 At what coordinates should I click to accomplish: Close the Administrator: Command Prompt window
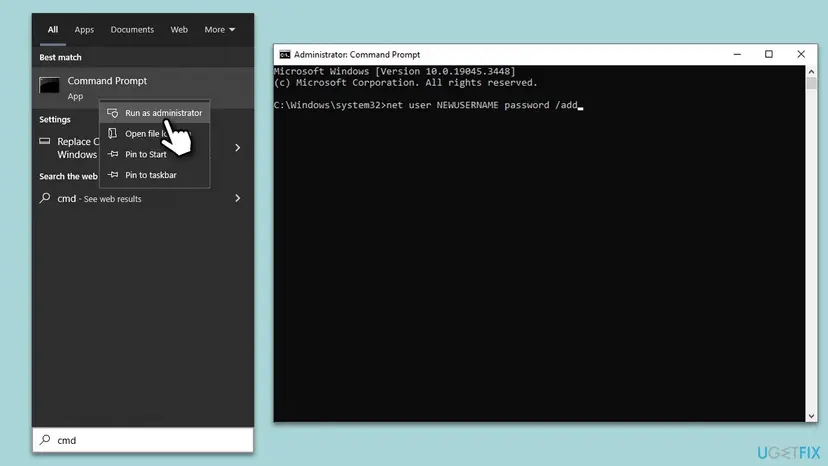[801, 54]
